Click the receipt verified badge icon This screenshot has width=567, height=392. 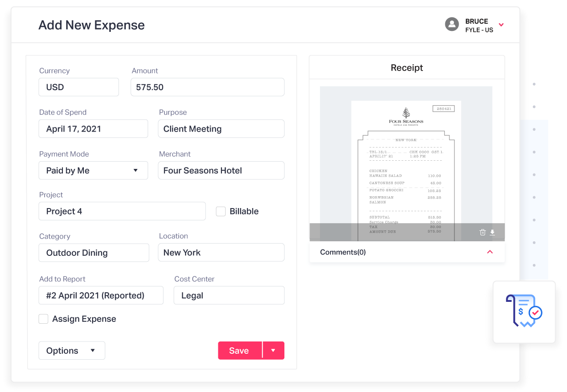point(524,311)
